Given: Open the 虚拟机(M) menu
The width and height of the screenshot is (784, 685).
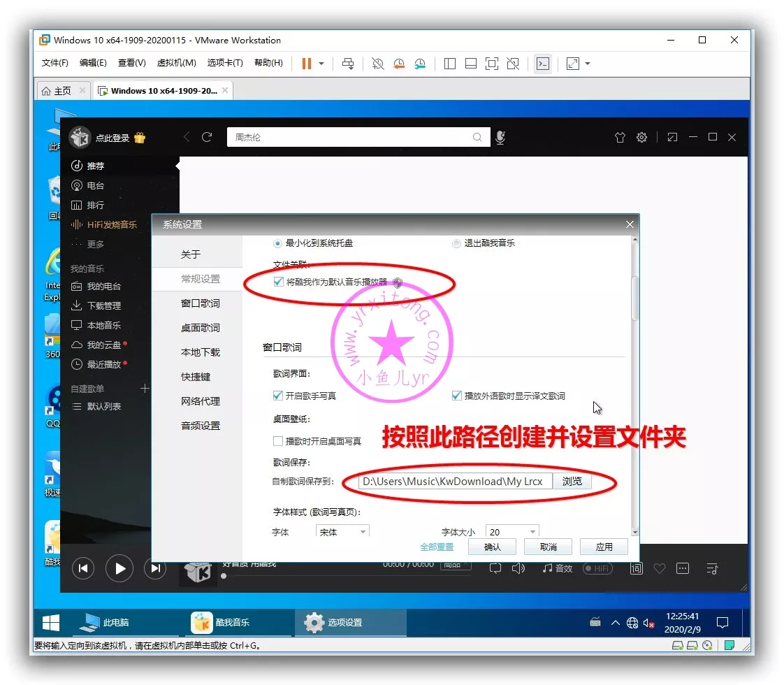Looking at the screenshot, I should click(176, 63).
